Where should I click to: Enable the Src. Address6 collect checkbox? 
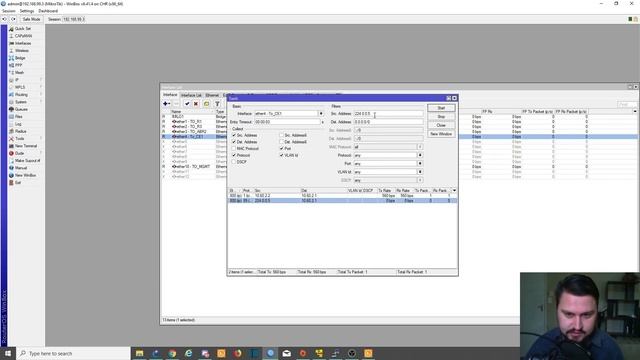click(x=281, y=135)
